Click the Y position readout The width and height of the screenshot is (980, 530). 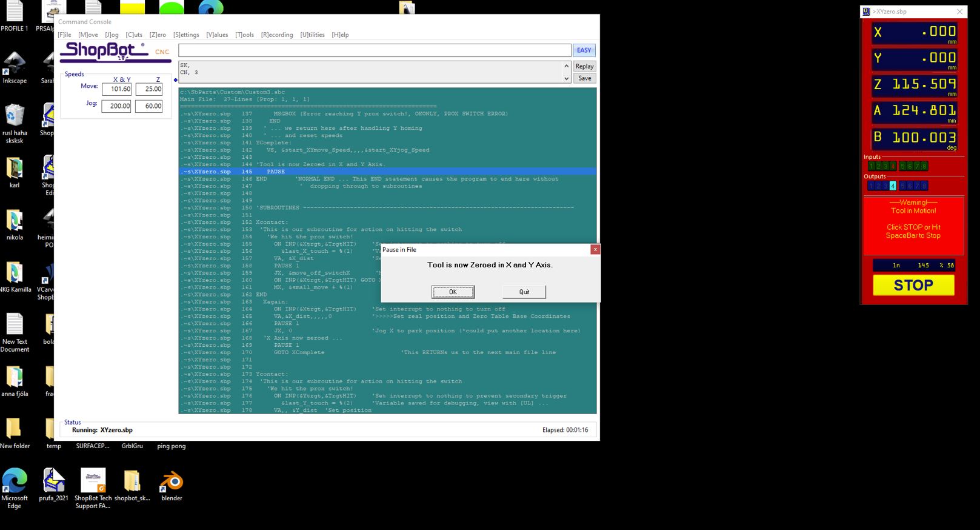pos(914,59)
